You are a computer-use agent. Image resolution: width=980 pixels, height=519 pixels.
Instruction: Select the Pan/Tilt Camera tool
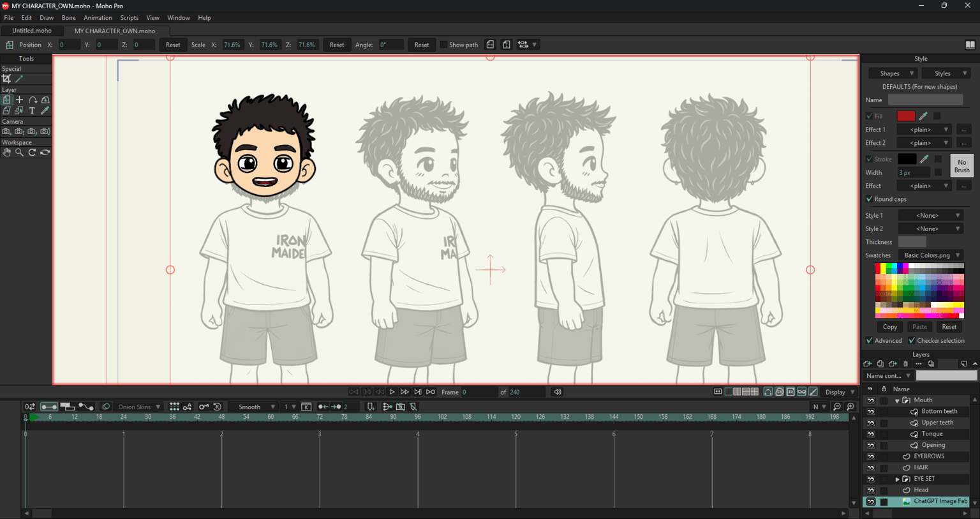coord(45,132)
